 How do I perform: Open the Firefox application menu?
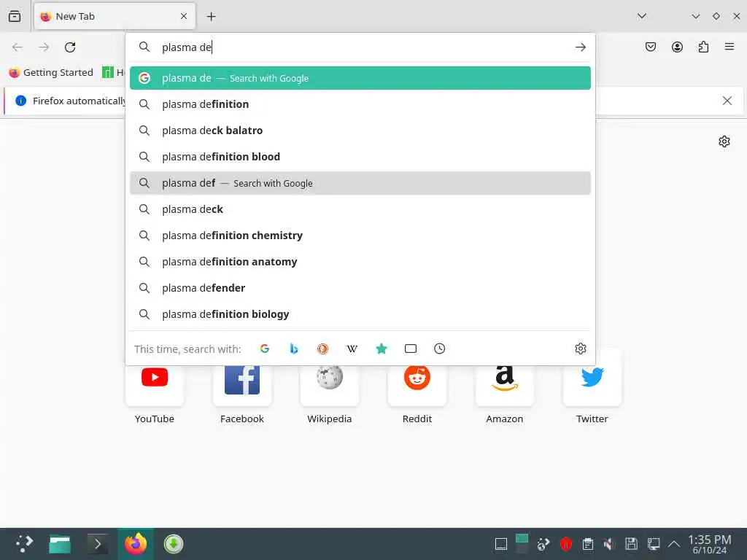coord(729,47)
